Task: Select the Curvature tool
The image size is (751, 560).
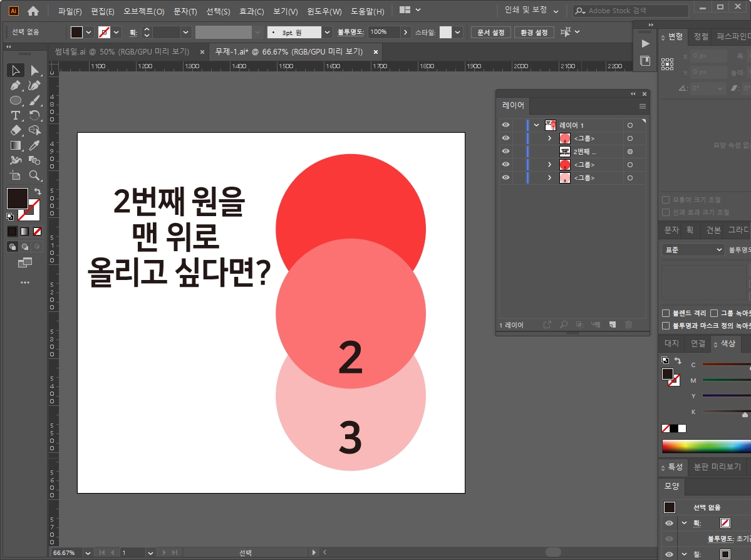Action: pyautogui.click(x=34, y=86)
